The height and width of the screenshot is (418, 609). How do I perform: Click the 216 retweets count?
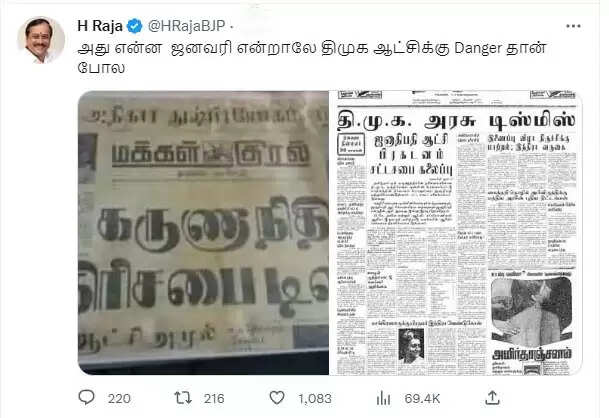214,399
